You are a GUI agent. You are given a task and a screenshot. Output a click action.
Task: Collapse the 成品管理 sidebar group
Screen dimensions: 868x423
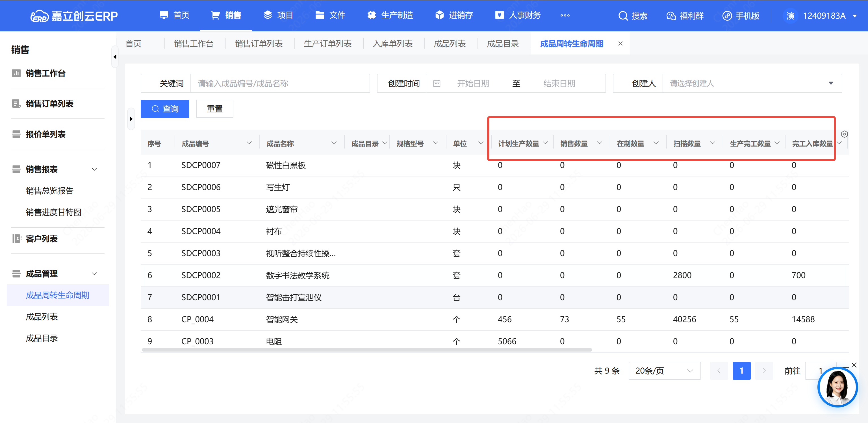pyautogui.click(x=94, y=273)
